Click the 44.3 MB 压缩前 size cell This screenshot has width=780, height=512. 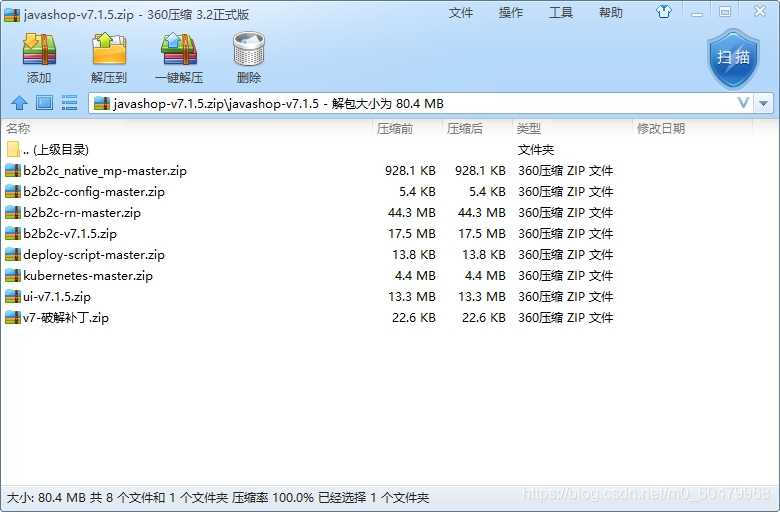(x=412, y=212)
